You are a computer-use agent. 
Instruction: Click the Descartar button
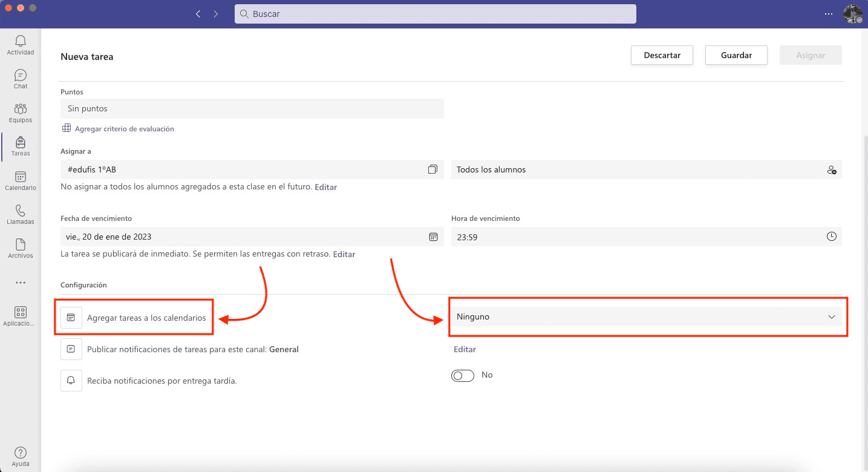pyautogui.click(x=662, y=55)
